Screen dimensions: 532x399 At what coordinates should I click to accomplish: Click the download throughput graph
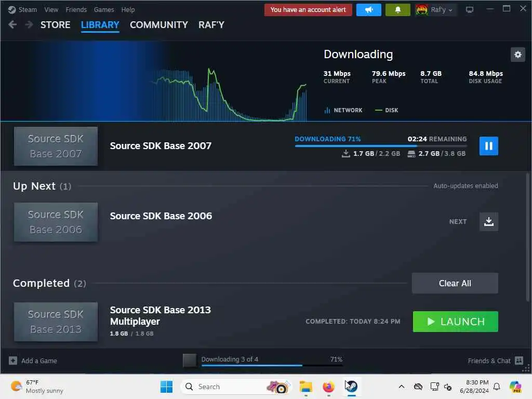(x=229, y=95)
